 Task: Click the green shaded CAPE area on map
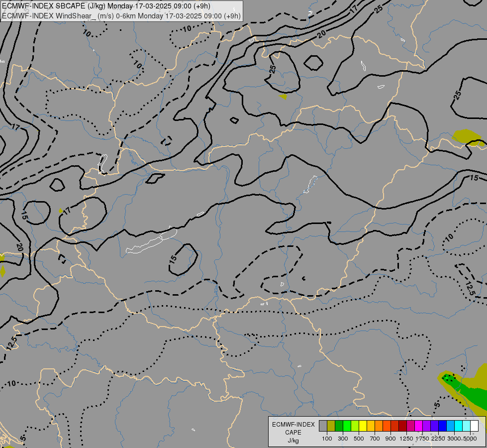point(472,395)
